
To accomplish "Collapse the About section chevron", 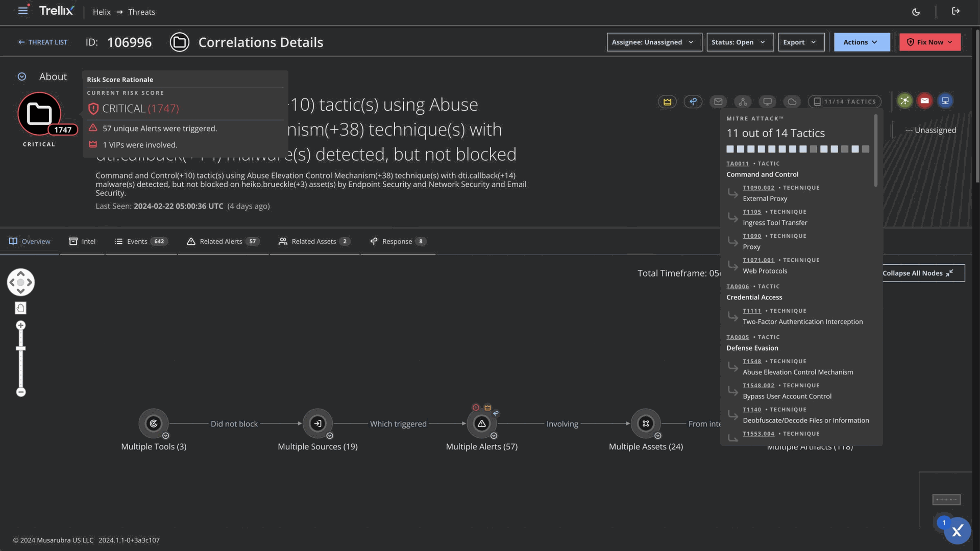I will pyautogui.click(x=22, y=77).
